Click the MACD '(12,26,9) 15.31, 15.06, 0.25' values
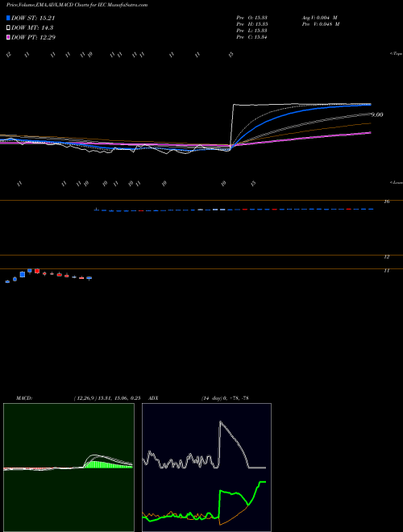The image size is (403, 532). 107,398
